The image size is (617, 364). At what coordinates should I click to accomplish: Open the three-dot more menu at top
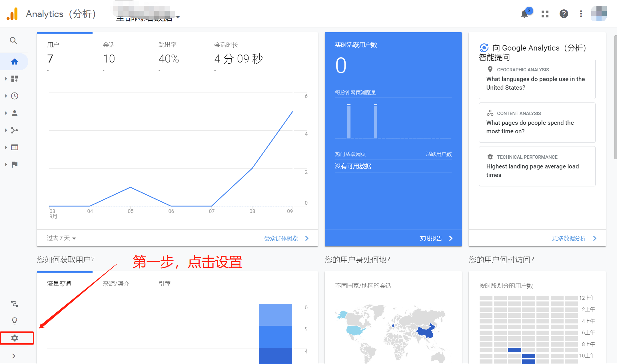581,14
